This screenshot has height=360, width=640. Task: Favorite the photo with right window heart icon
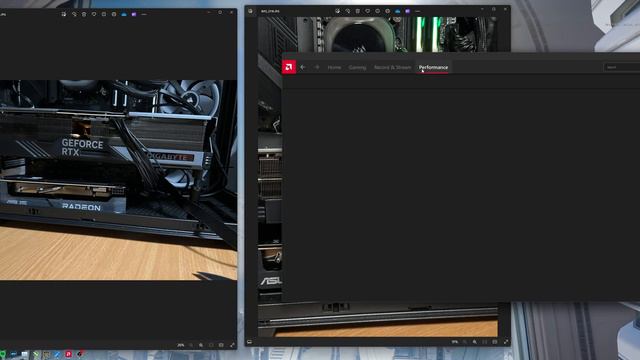click(368, 11)
